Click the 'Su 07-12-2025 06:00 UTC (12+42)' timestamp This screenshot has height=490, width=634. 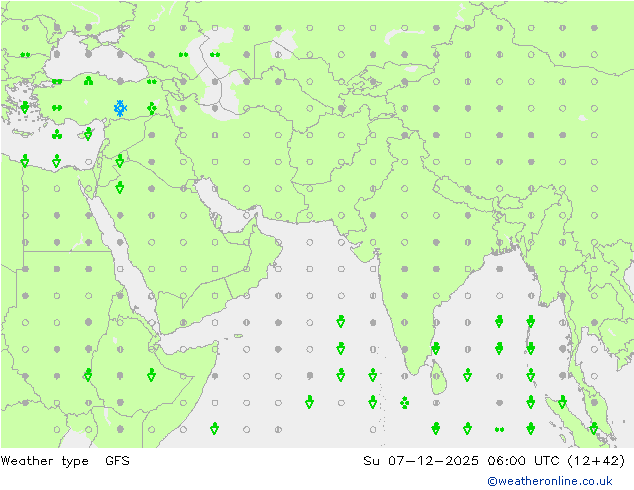point(494,460)
